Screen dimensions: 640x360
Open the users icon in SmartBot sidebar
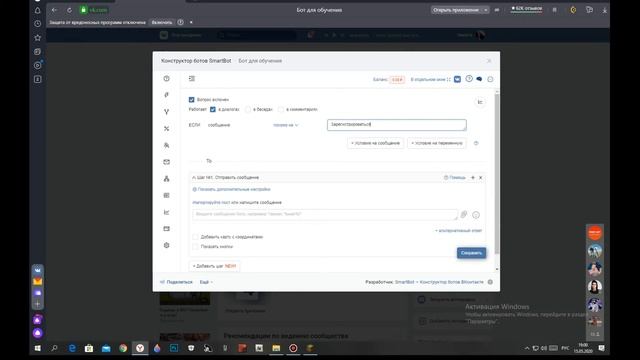coord(167,145)
